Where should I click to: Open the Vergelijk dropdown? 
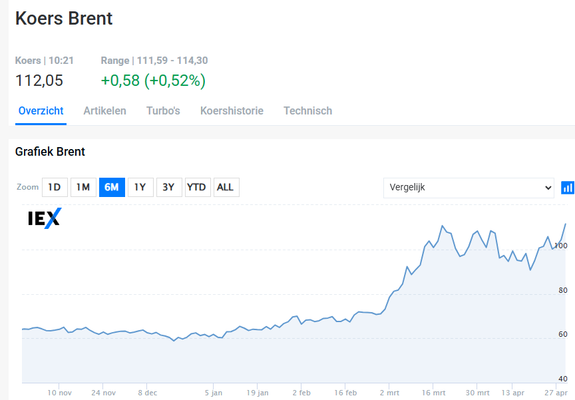click(x=469, y=188)
